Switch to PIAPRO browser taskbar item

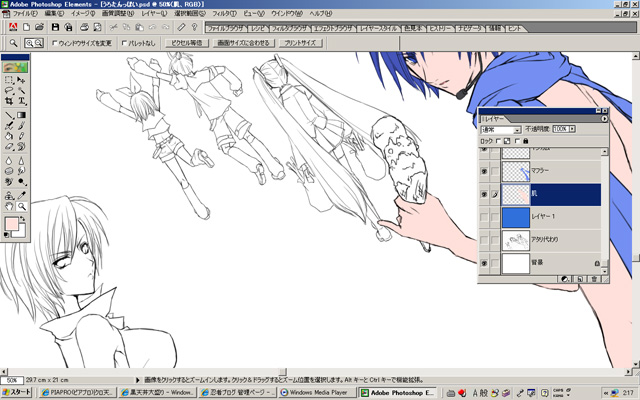click(78, 393)
